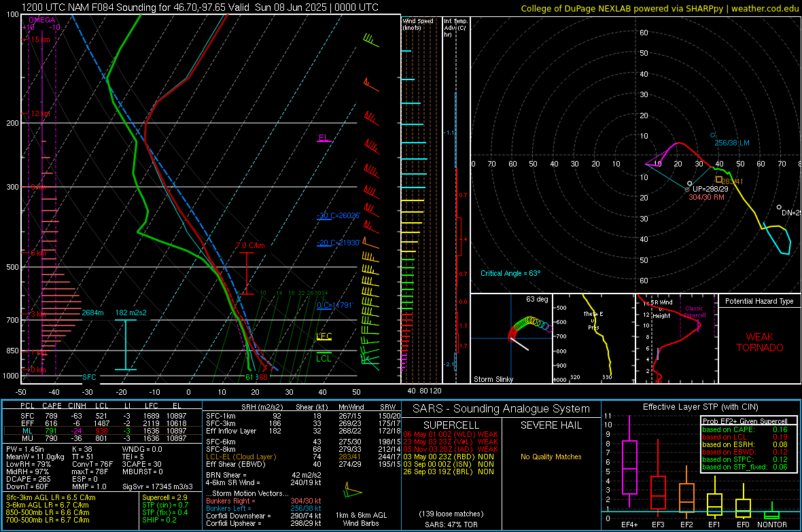Click the magenta OMEGA label
802x532 pixels.
(41, 20)
